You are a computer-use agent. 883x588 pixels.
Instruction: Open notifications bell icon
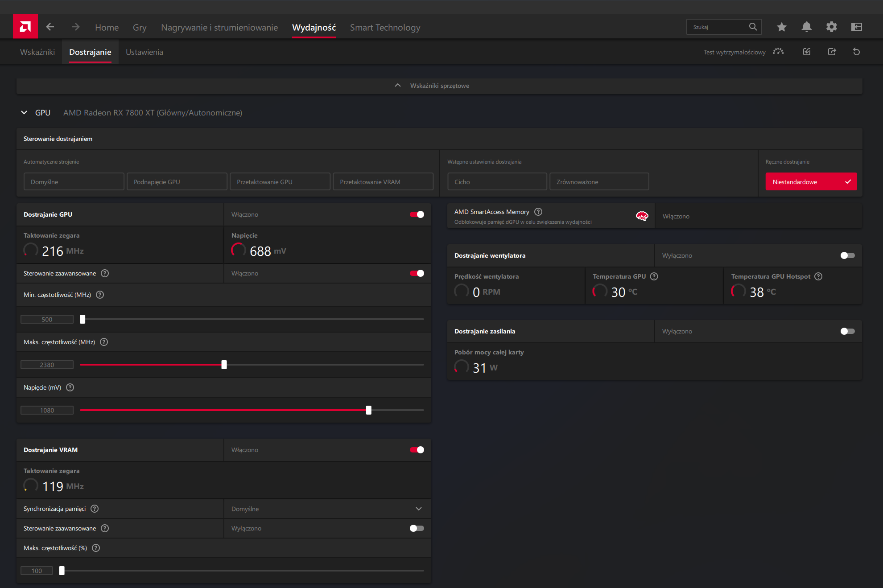[806, 27]
